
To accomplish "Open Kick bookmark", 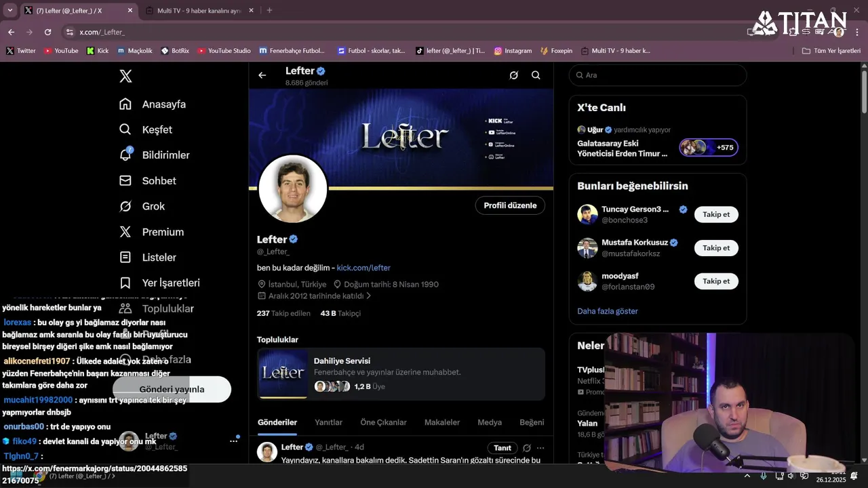I will point(98,51).
